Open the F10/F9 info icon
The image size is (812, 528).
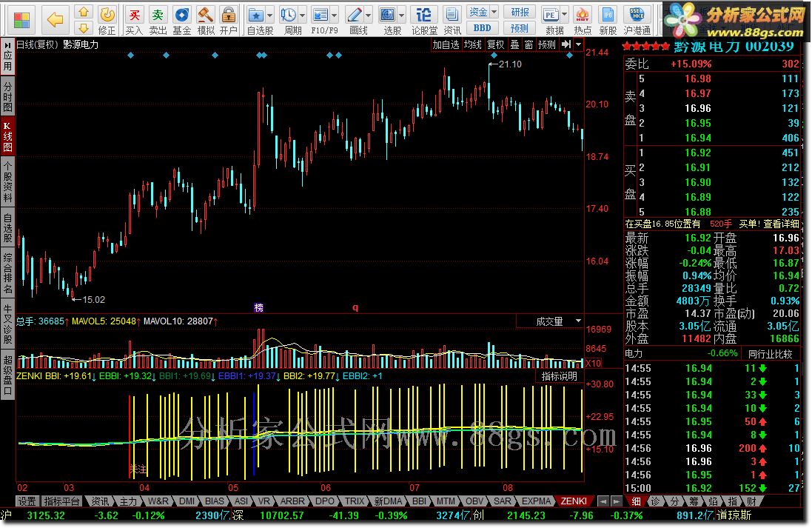pos(321,15)
